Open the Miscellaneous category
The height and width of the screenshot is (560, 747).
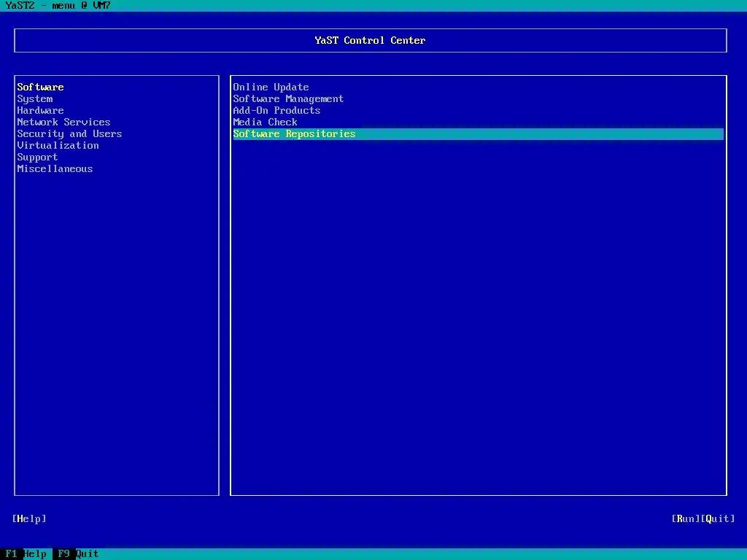click(x=55, y=169)
